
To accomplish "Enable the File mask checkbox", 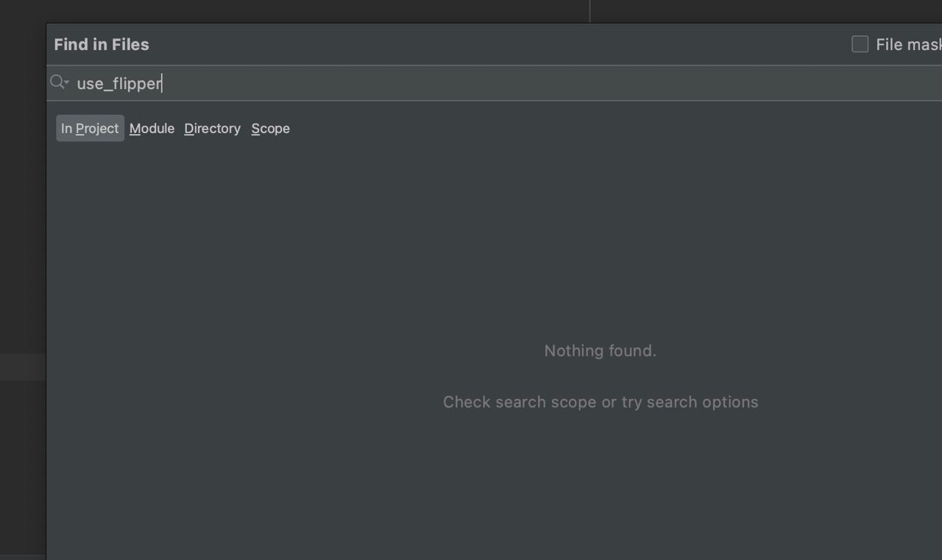I will (x=860, y=44).
